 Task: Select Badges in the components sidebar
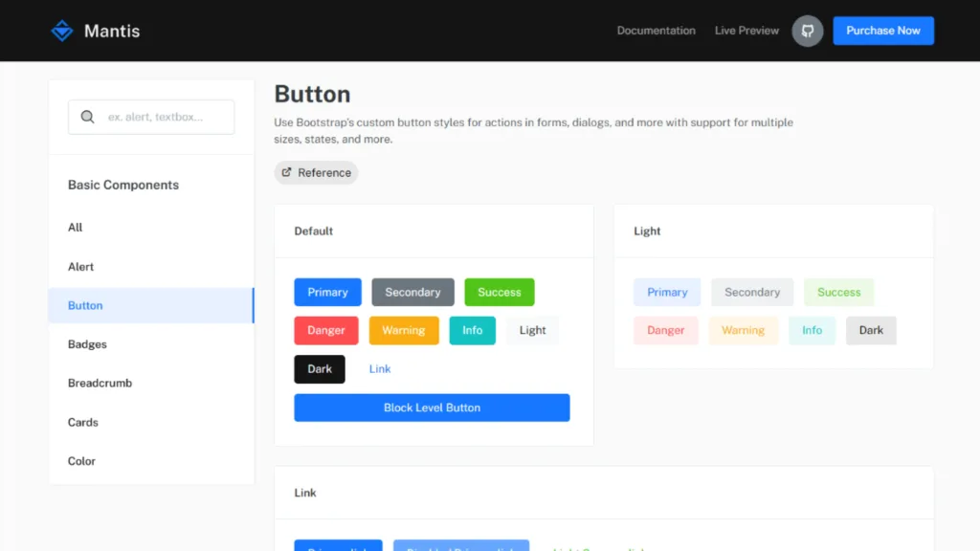[85, 343]
